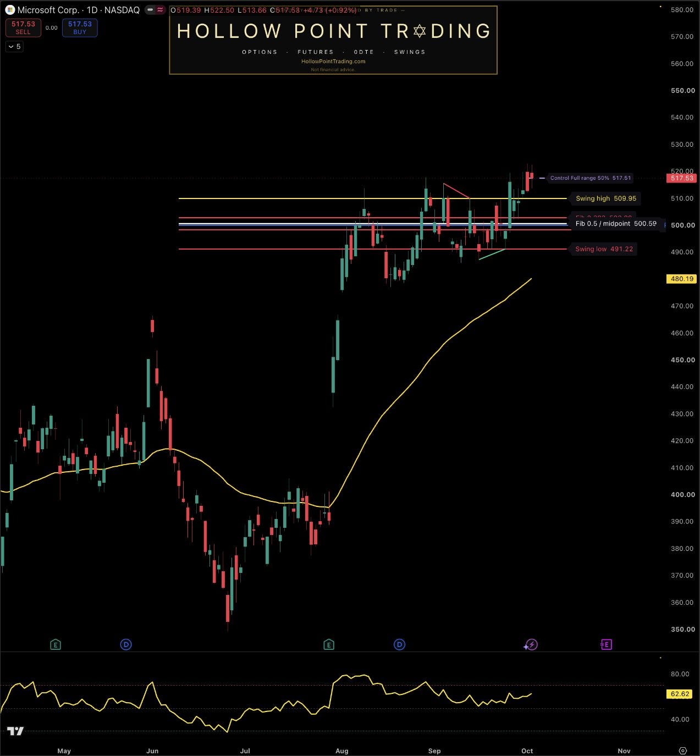Click the RSI value label 62.62
Image resolution: width=700 pixels, height=756 pixels.
coord(680,694)
